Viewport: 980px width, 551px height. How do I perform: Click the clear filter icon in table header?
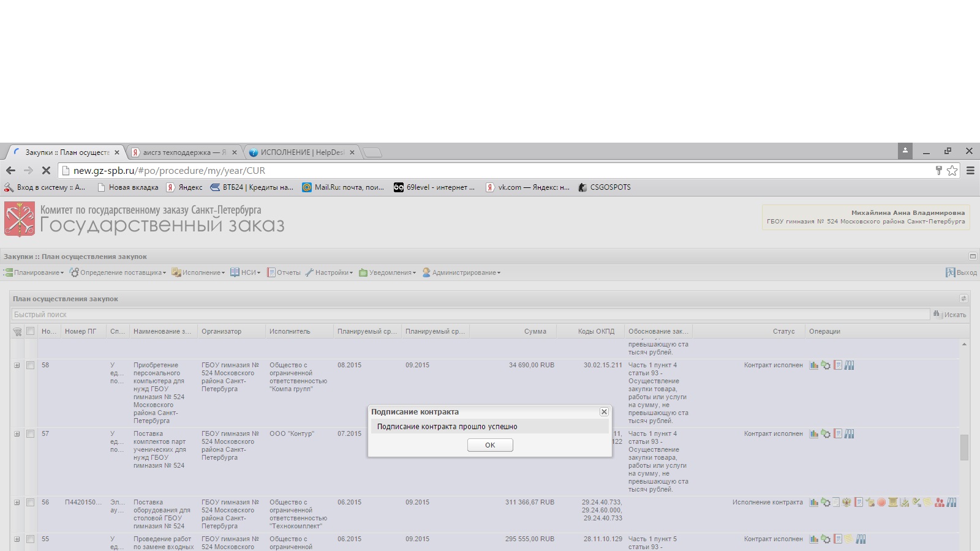coord(17,331)
